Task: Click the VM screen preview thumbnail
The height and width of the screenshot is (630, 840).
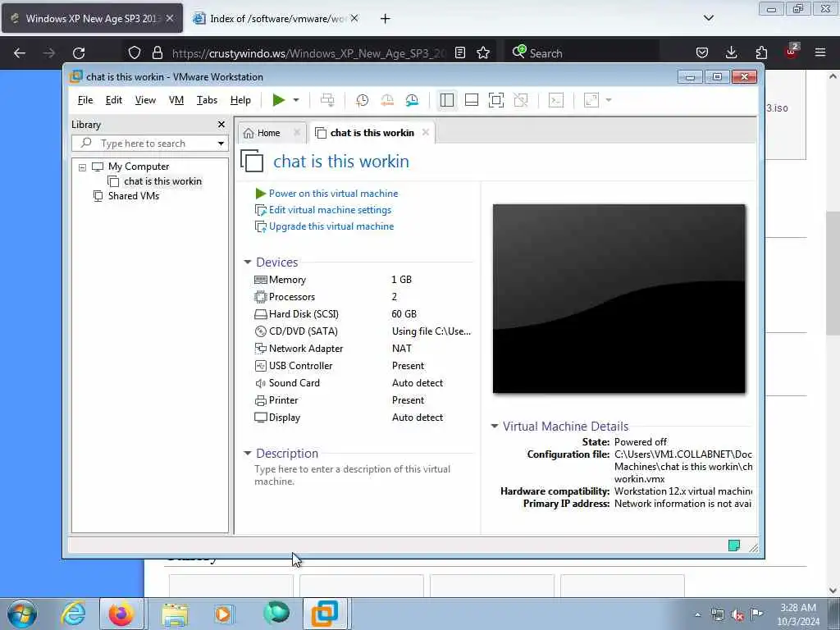Action: [x=619, y=299]
